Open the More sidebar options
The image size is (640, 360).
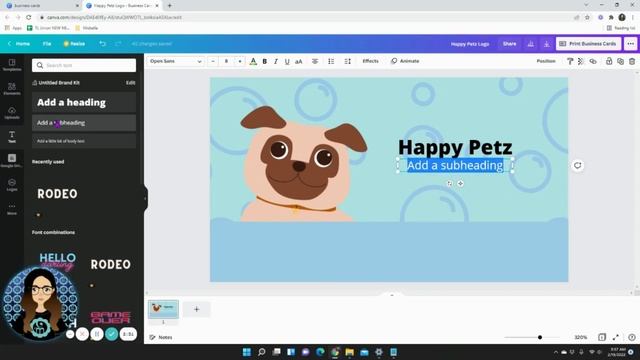(12, 209)
